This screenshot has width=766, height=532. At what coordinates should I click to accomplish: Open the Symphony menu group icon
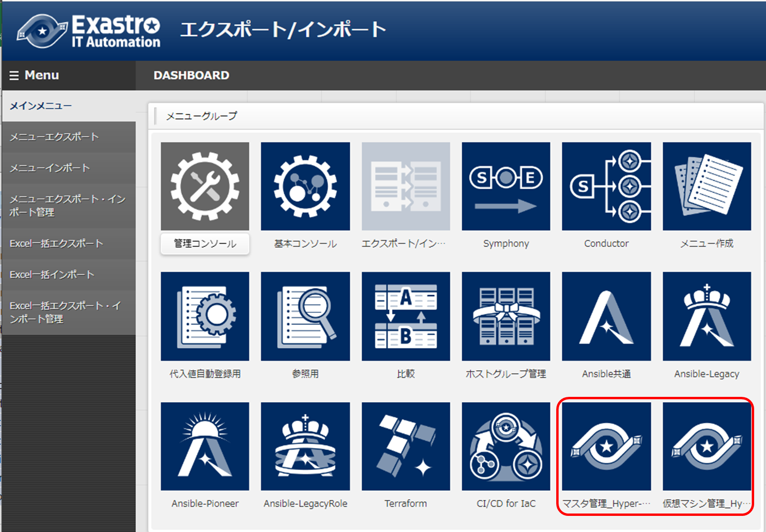[506, 186]
